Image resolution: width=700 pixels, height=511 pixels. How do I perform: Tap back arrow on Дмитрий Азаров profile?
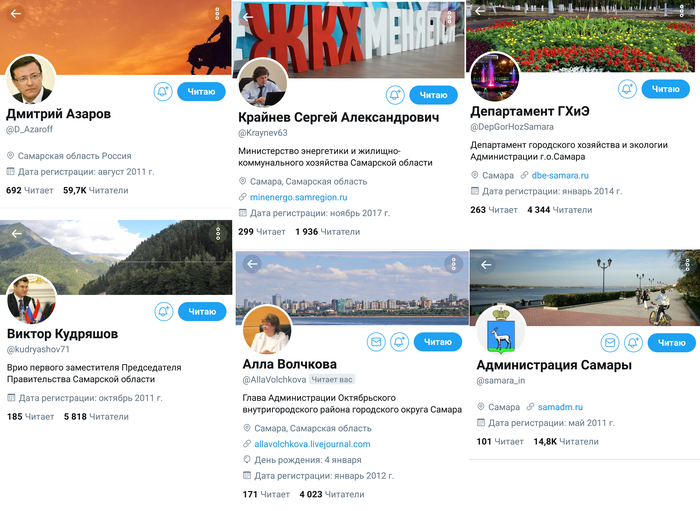[16, 14]
